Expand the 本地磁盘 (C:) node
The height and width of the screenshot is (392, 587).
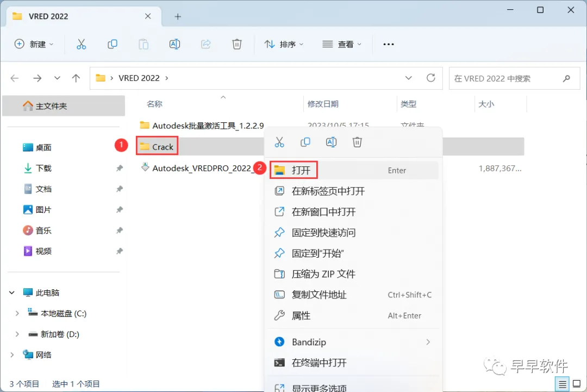[x=17, y=313]
